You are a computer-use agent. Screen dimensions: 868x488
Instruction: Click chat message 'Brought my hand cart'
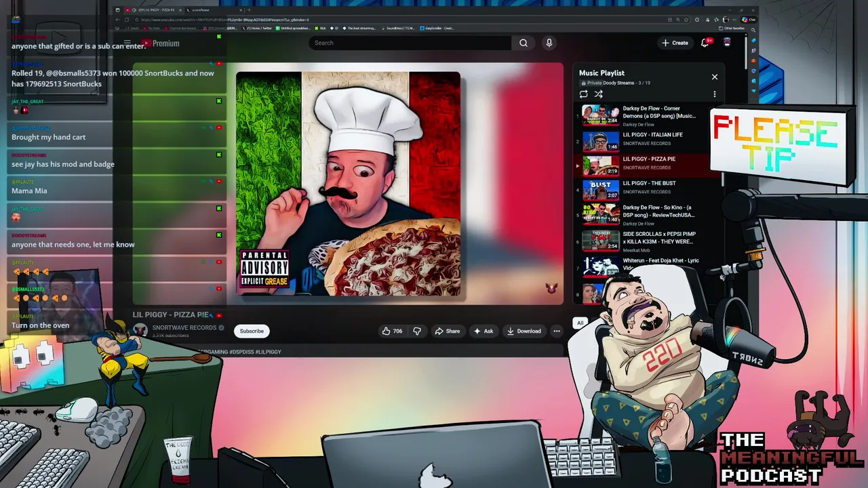click(49, 137)
